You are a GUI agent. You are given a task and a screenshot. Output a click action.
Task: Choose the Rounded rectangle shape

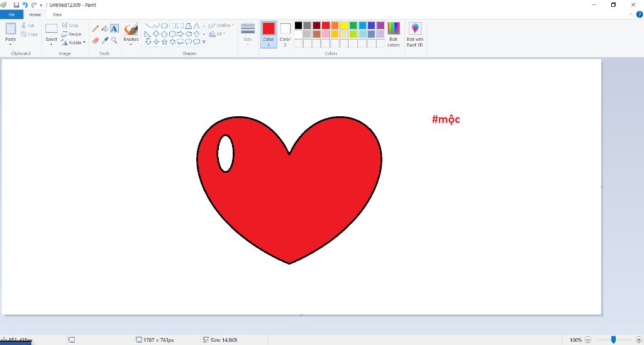pos(180,26)
